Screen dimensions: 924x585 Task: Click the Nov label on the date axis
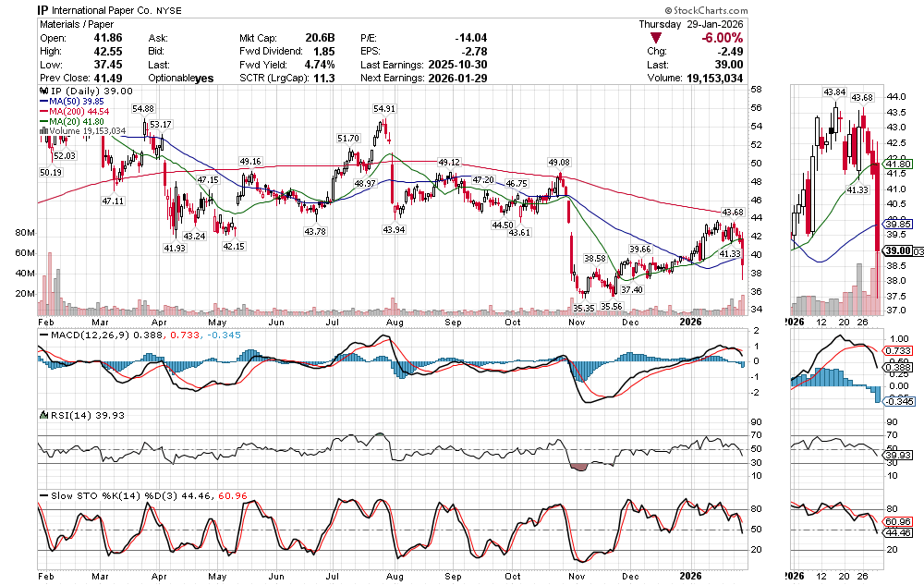point(577,323)
